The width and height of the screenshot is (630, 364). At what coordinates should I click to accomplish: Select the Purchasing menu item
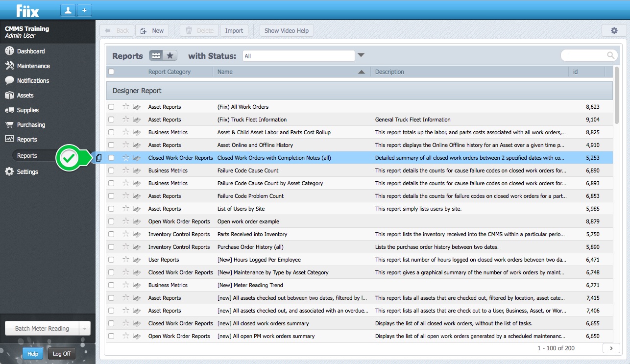tap(31, 124)
